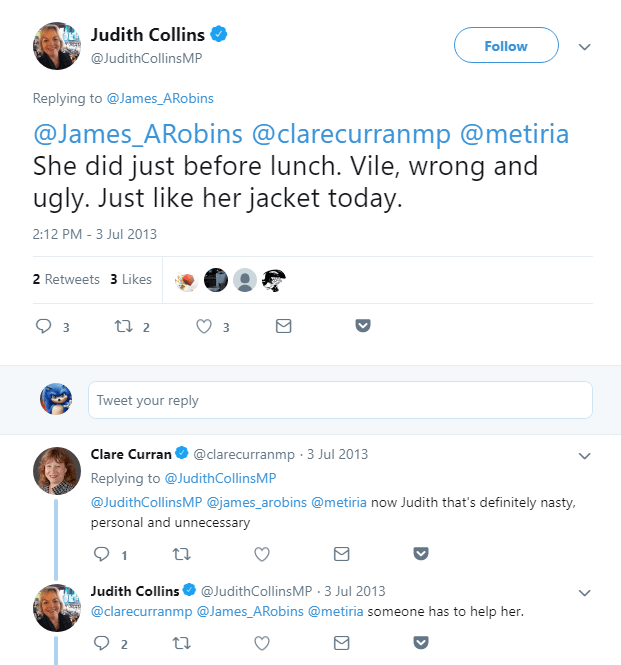View the 2 Retweets list
The width and height of the screenshot is (621, 665).
tap(66, 280)
